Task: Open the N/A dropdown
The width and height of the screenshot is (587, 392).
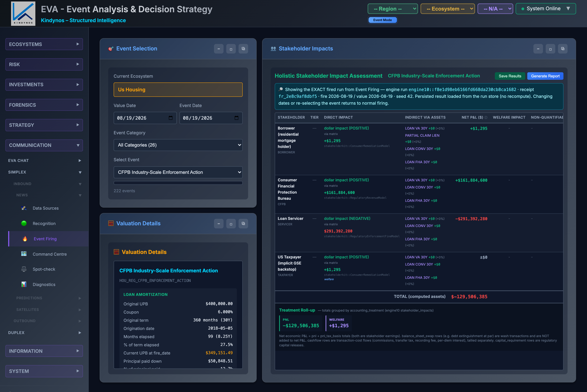Action: pyautogui.click(x=495, y=9)
